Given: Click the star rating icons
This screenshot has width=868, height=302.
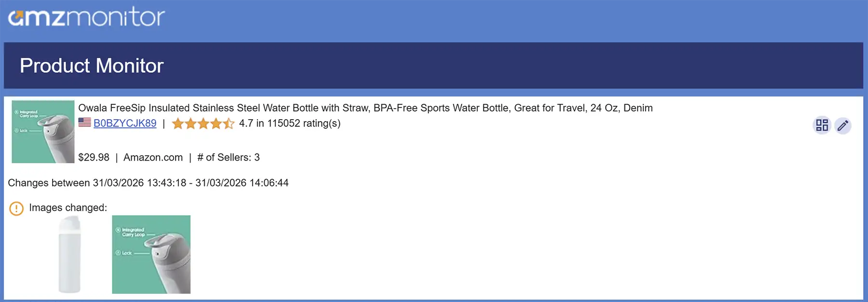Looking at the screenshot, I should pyautogui.click(x=203, y=124).
